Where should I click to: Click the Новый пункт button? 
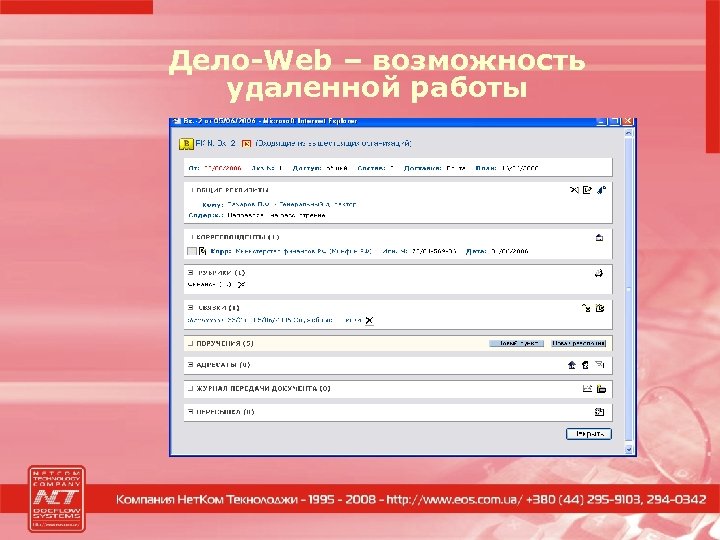(517, 343)
